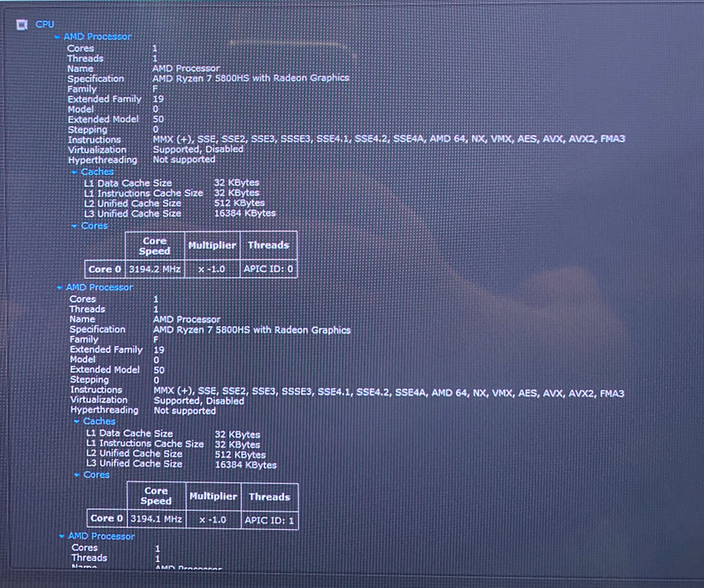This screenshot has width=704, height=588.
Task: Click the 3194.1 MHz core speed cell
Action: tap(156, 519)
